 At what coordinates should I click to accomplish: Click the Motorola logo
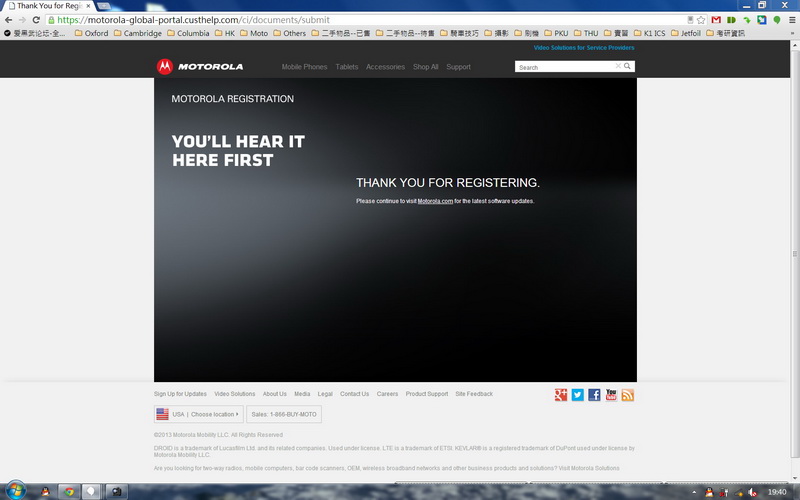click(x=200, y=66)
